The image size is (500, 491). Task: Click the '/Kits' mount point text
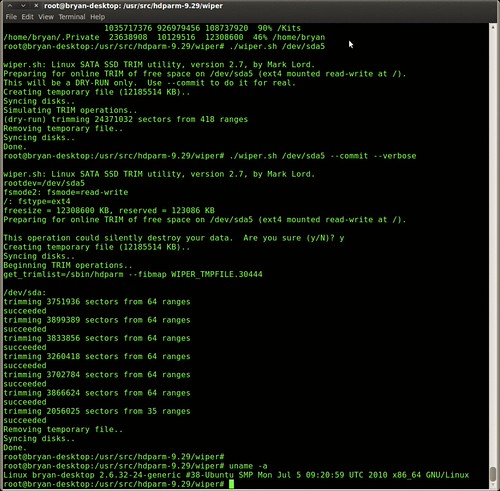pos(289,28)
